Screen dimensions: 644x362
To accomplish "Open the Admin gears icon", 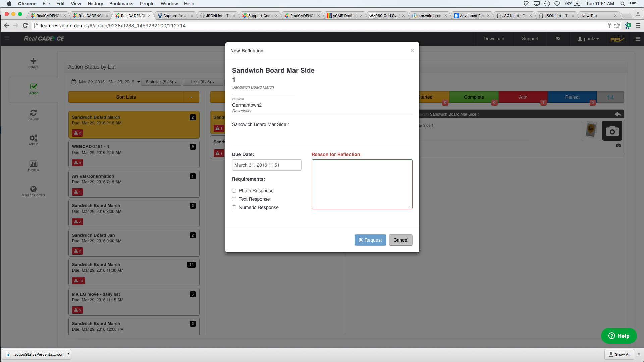I will coord(33,138).
